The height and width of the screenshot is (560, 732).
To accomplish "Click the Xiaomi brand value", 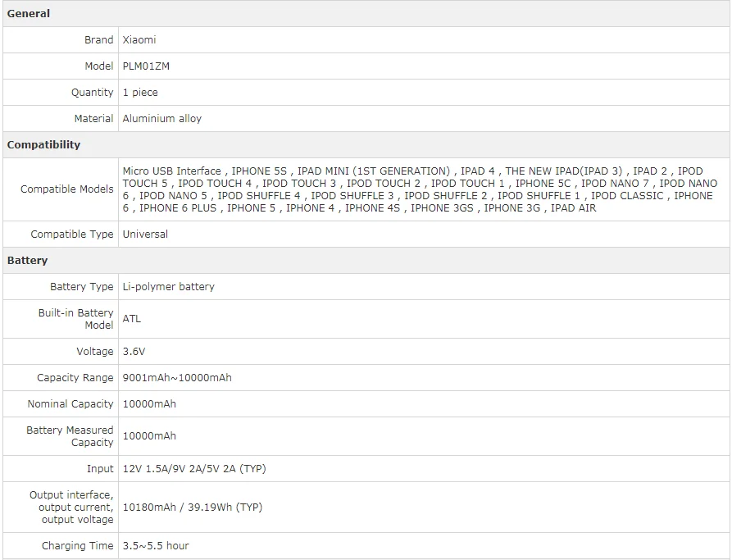I will pyautogui.click(x=139, y=39).
